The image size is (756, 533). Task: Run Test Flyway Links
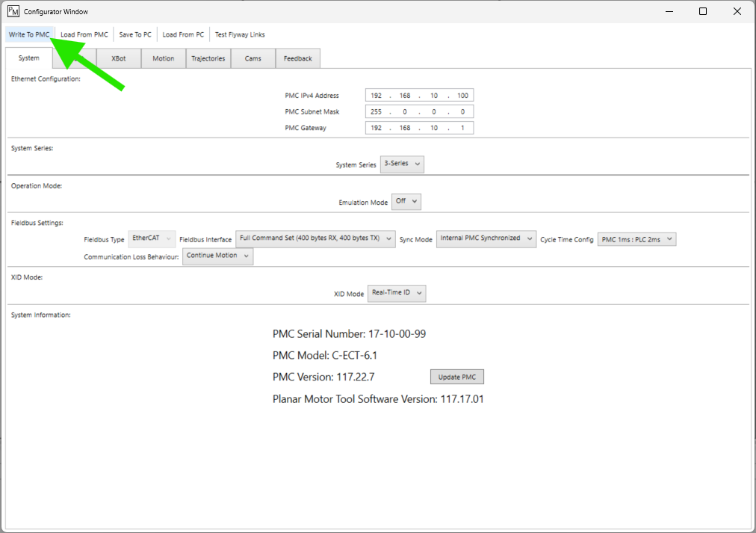point(240,34)
